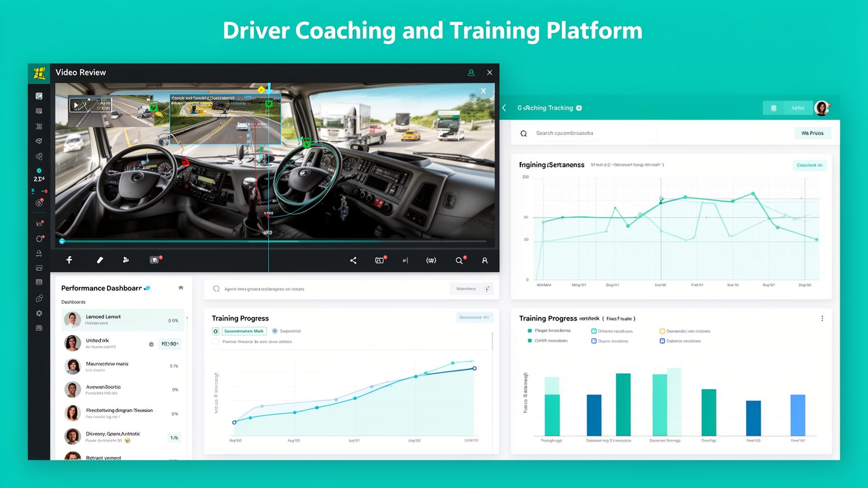Click the gear settings icon near sidebar bottom

click(x=39, y=313)
